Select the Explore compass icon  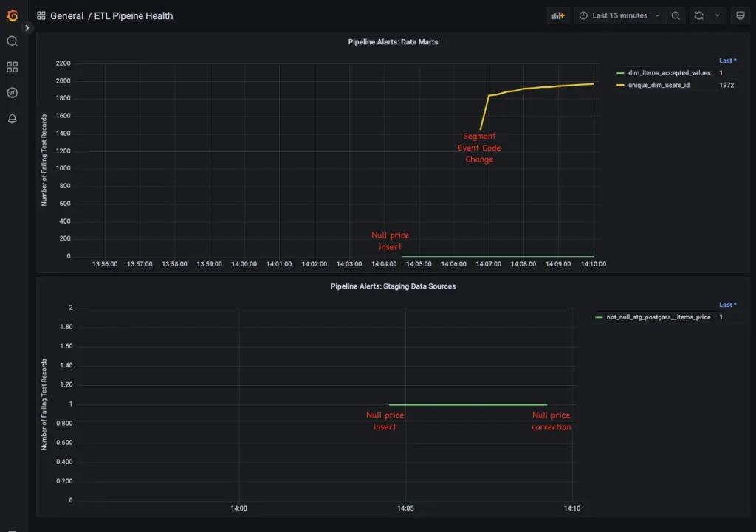click(12, 92)
